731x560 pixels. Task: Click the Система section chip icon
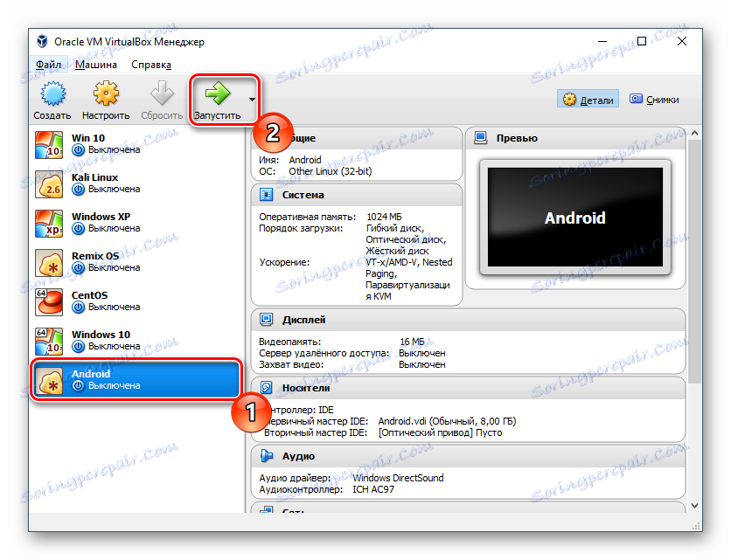[266, 195]
